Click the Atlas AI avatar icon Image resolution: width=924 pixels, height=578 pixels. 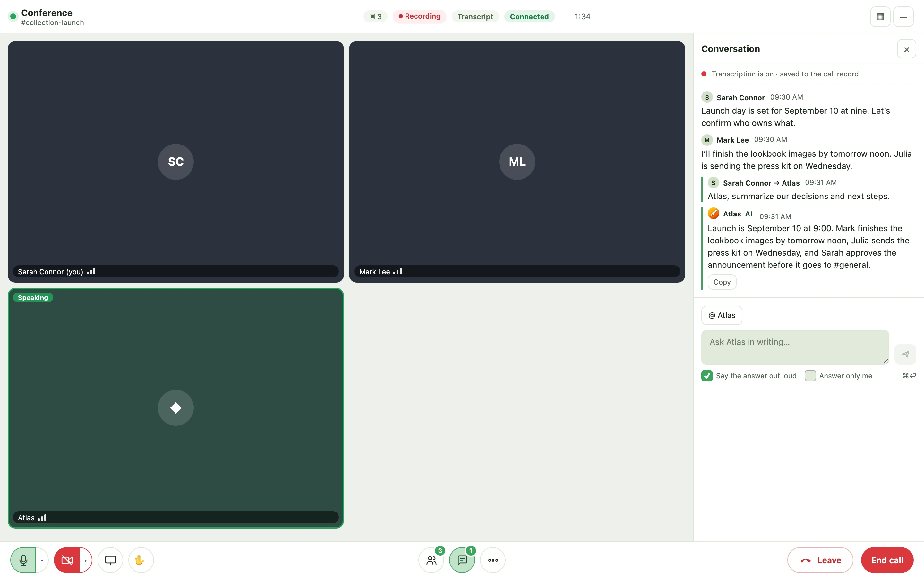click(x=713, y=213)
